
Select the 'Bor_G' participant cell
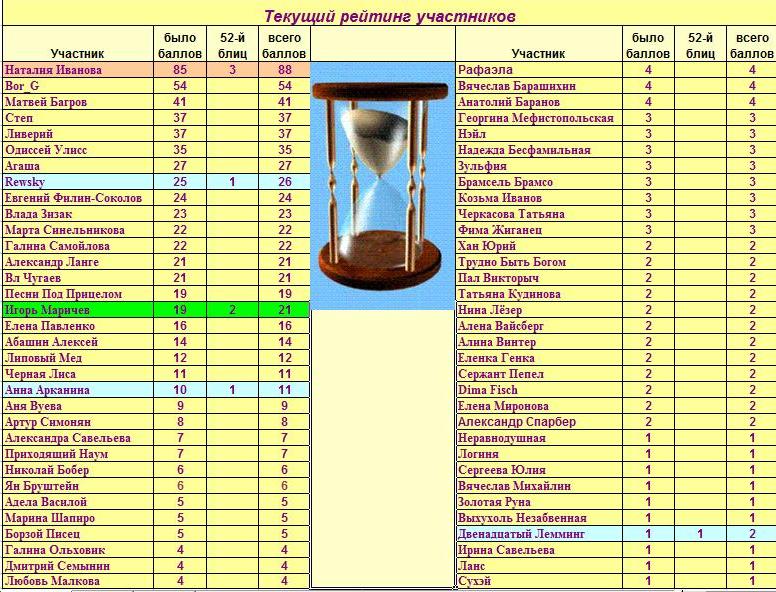click(78, 86)
